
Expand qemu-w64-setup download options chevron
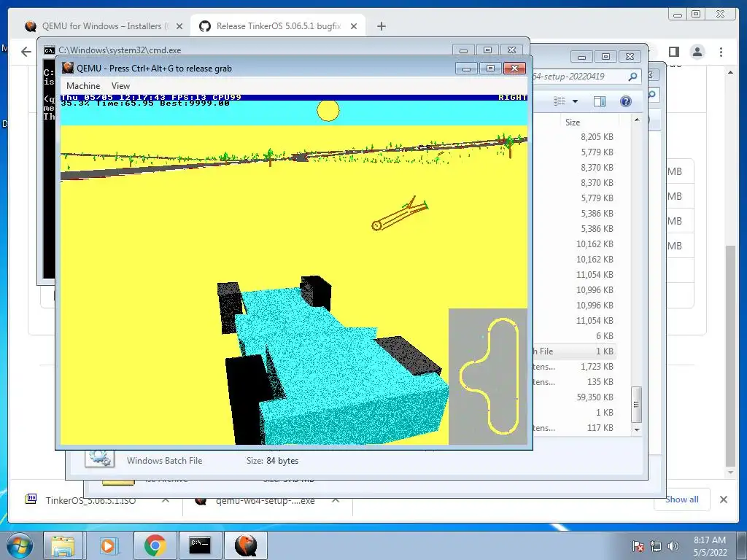pos(336,500)
